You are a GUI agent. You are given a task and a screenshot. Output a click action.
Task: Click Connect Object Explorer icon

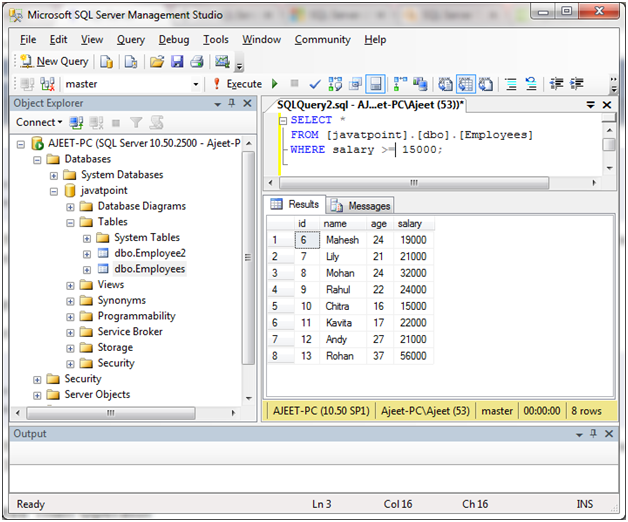pos(76,123)
